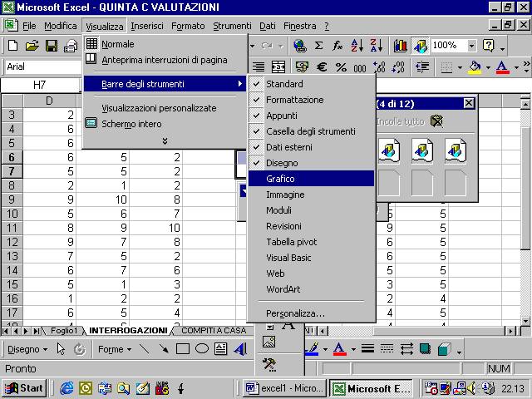
Task: Open the Strumenti menu
Action: click(x=232, y=26)
